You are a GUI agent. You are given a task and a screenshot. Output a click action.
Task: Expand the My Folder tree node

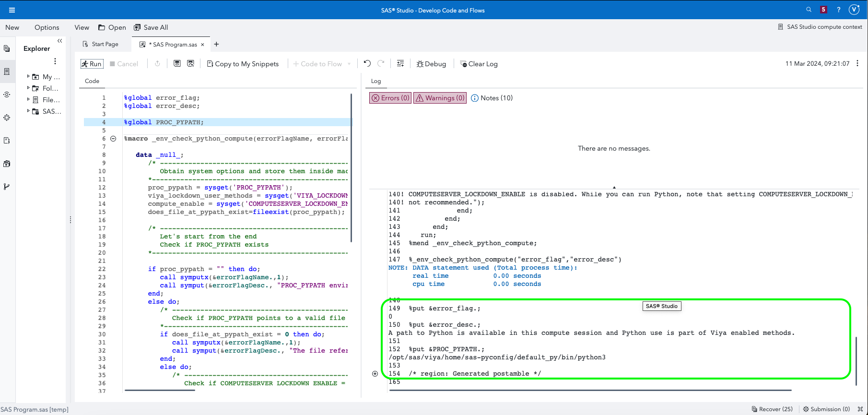click(x=28, y=76)
